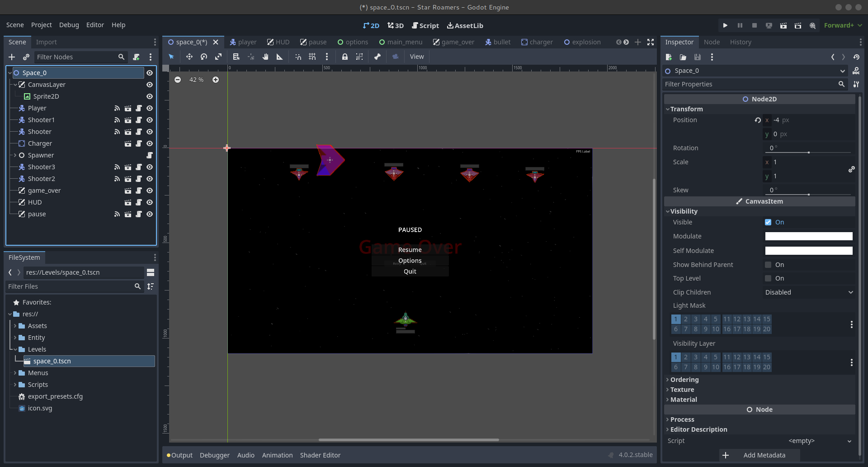Expand the Ordering section in Inspector

pyautogui.click(x=684, y=380)
